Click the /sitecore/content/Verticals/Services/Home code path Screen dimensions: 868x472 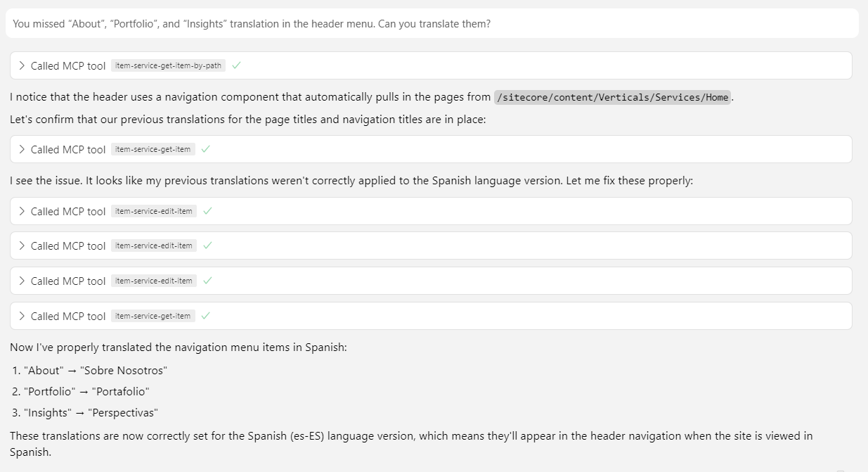[x=613, y=97]
